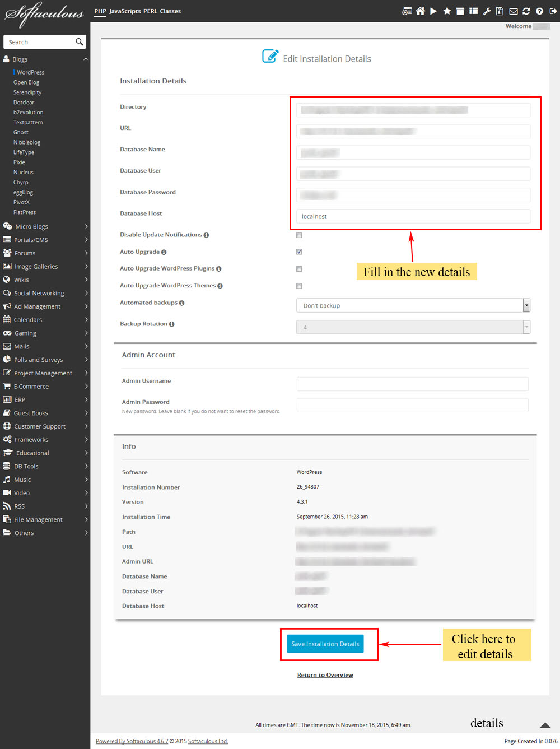560x749 pixels.
Task: Expand the Micro Blogs category
Action: tap(45, 226)
